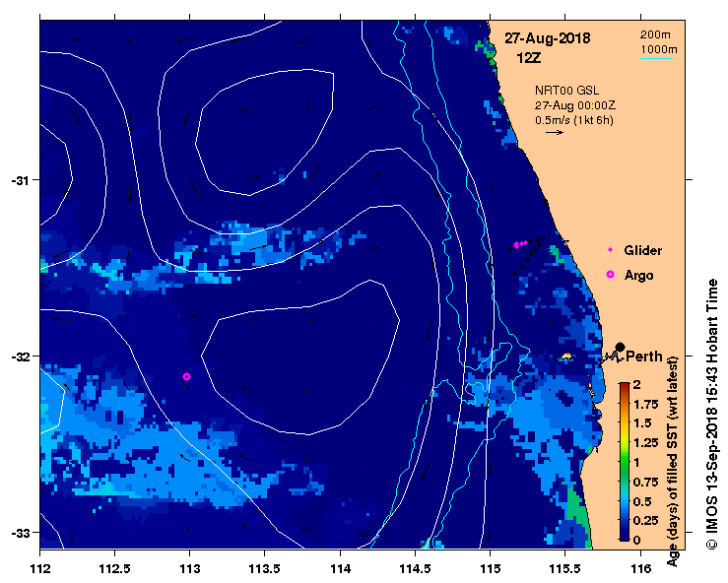The width and height of the screenshot is (728, 583).
Task: Click the "NRT00 GSL" text
Action: pyautogui.click(x=566, y=91)
